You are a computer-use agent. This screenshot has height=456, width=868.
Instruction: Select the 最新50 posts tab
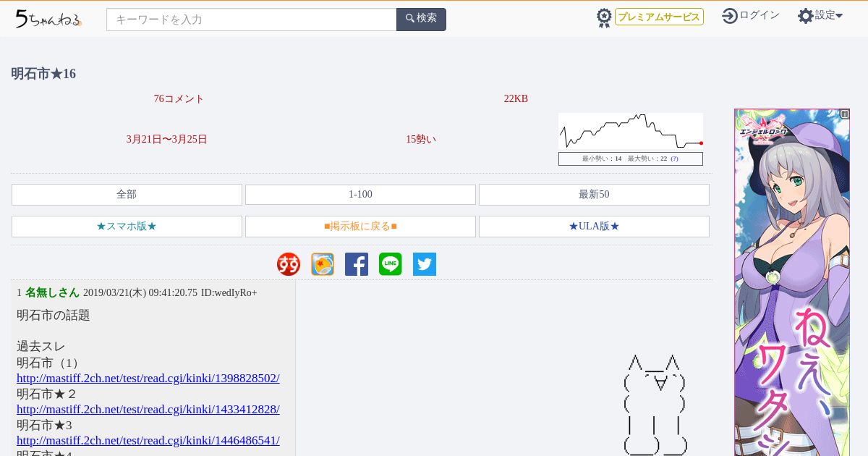[x=594, y=195]
